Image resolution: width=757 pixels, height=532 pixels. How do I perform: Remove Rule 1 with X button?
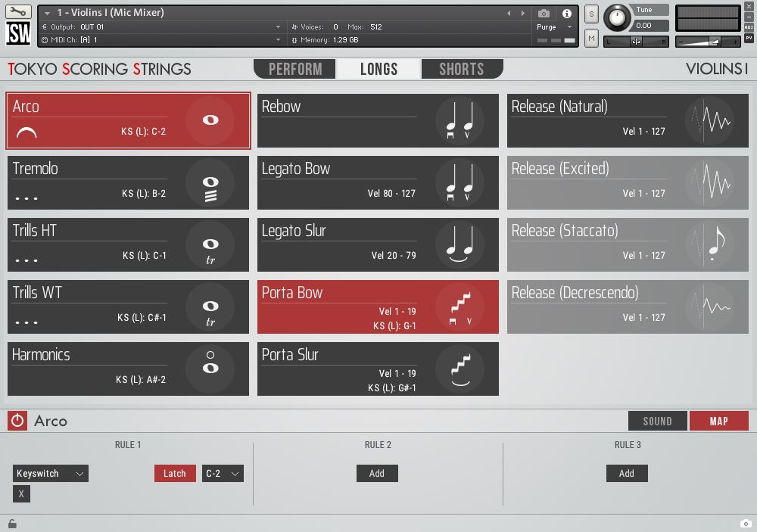[x=21, y=494]
